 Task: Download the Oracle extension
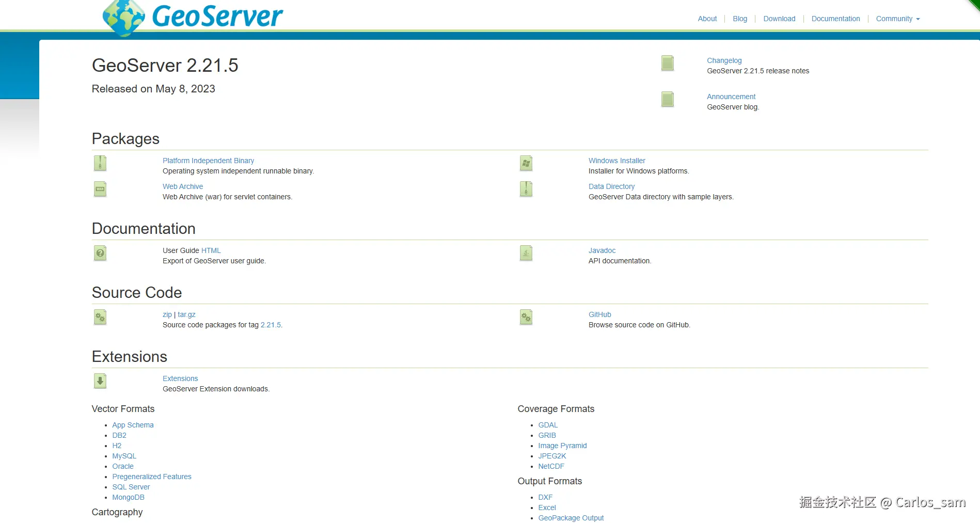tap(123, 466)
